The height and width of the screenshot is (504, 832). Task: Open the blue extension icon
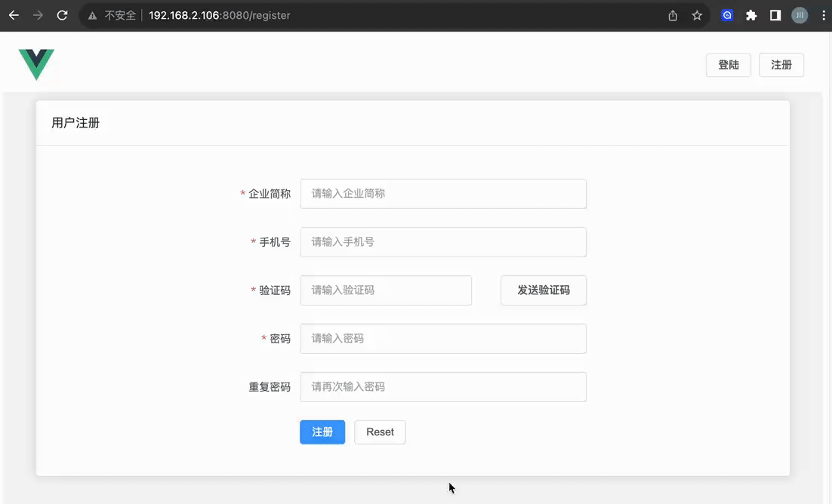click(x=727, y=15)
